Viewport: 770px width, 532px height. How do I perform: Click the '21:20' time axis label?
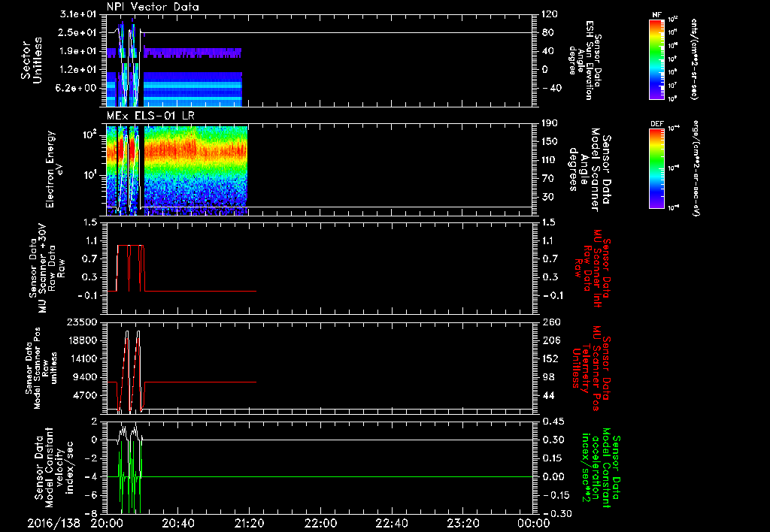point(248,524)
